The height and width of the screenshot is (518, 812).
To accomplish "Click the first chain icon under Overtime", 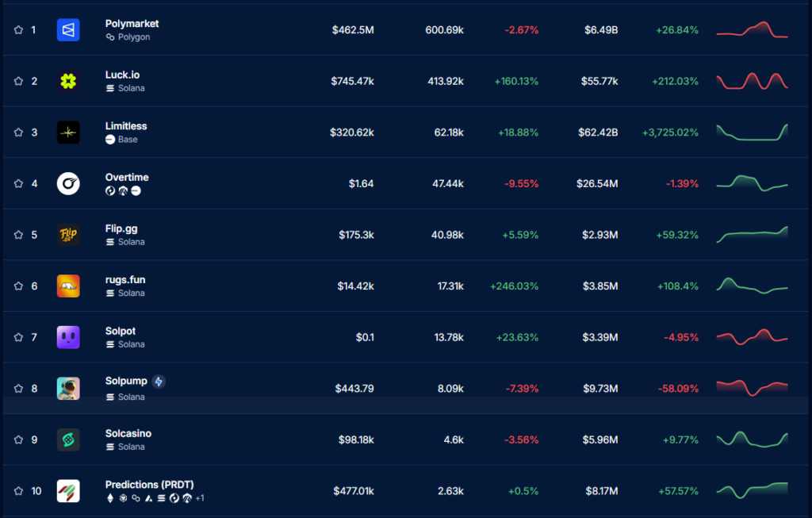I will tap(109, 191).
